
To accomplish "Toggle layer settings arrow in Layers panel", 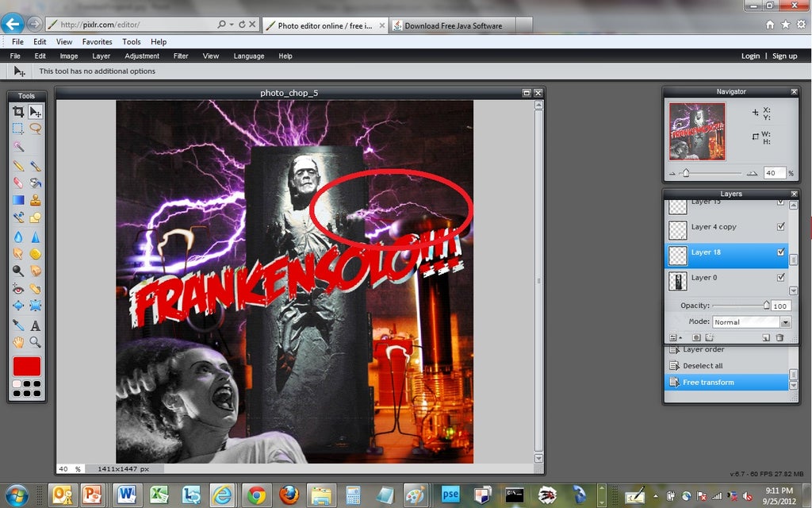I will pyautogui.click(x=675, y=337).
